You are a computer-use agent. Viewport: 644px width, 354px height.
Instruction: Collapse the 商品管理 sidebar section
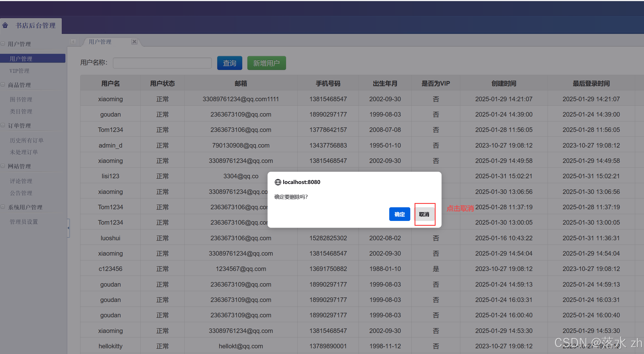tap(3, 85)
